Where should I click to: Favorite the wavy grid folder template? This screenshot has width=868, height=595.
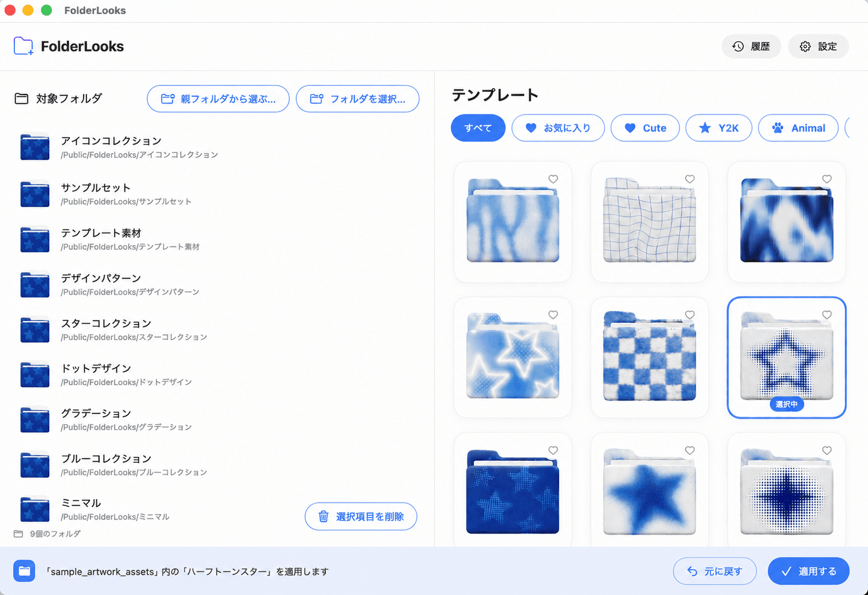690,179
